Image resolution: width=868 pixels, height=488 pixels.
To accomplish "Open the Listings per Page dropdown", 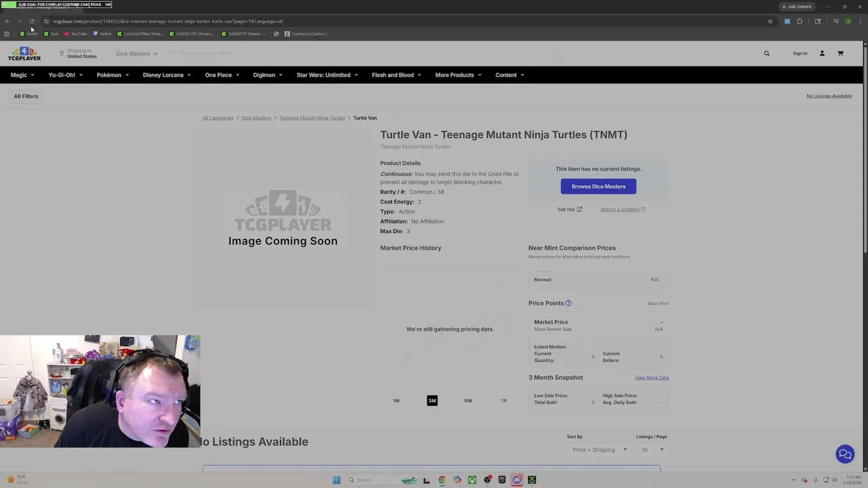I will coord(653,449).
